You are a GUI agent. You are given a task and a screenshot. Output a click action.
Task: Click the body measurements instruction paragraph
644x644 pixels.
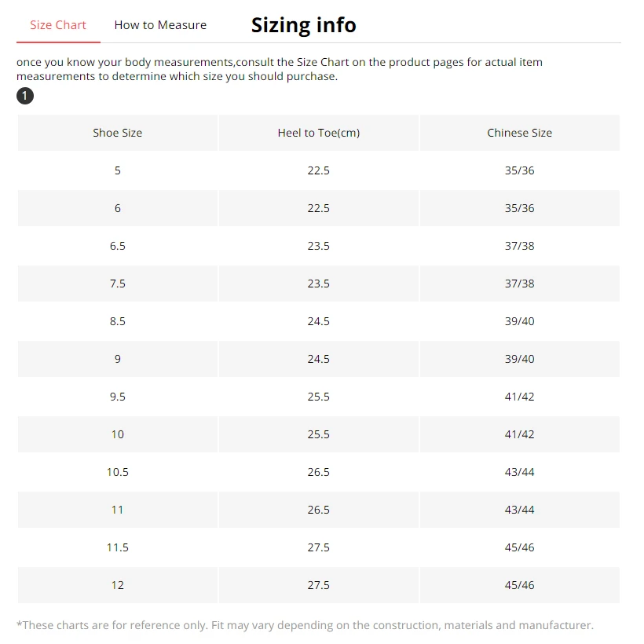pyautogui.click(x=279, y=69)
